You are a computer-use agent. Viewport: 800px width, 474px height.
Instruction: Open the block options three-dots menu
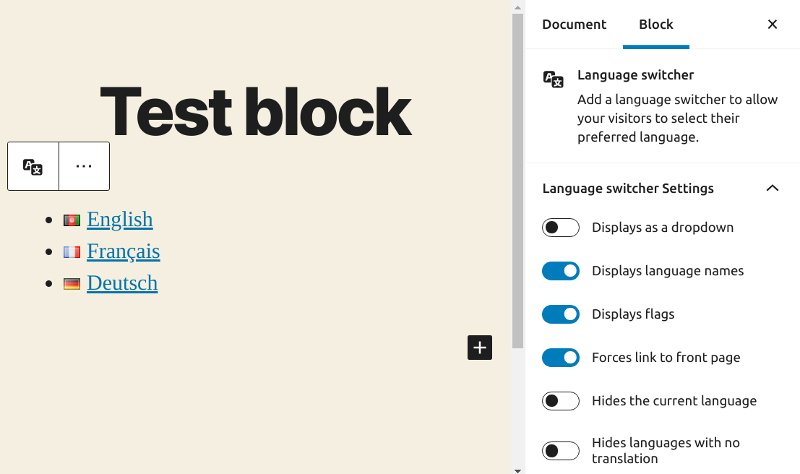click(84, 167)
